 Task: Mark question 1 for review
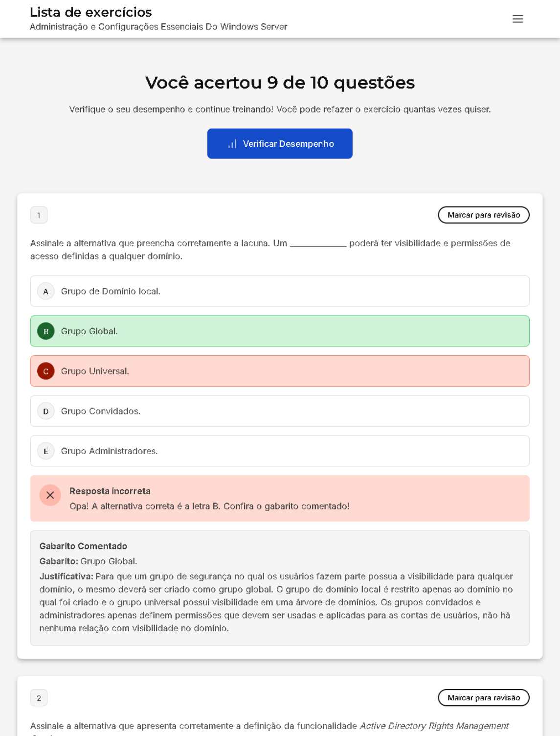pos(483,215)
